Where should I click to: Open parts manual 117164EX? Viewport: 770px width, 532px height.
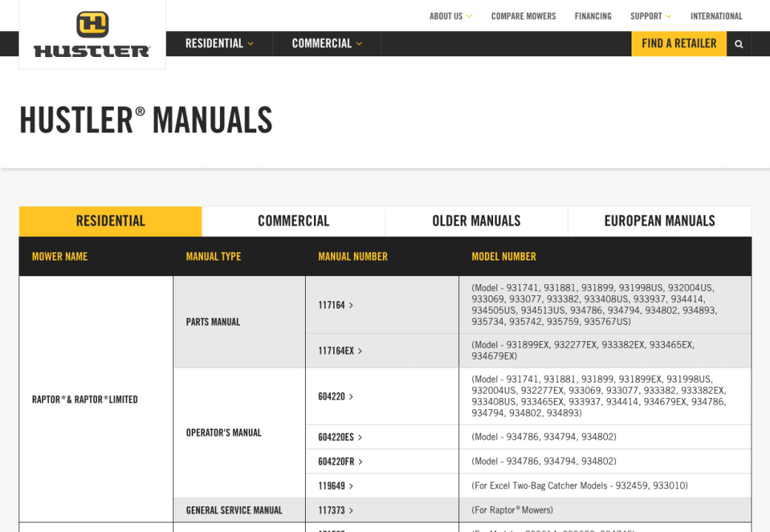[341, 351]
